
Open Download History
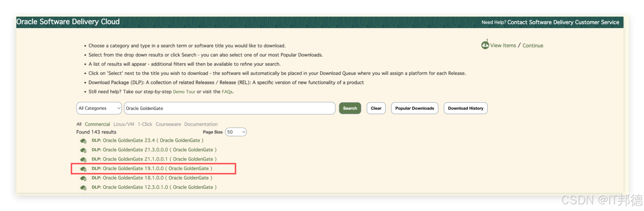pos(466,108)
